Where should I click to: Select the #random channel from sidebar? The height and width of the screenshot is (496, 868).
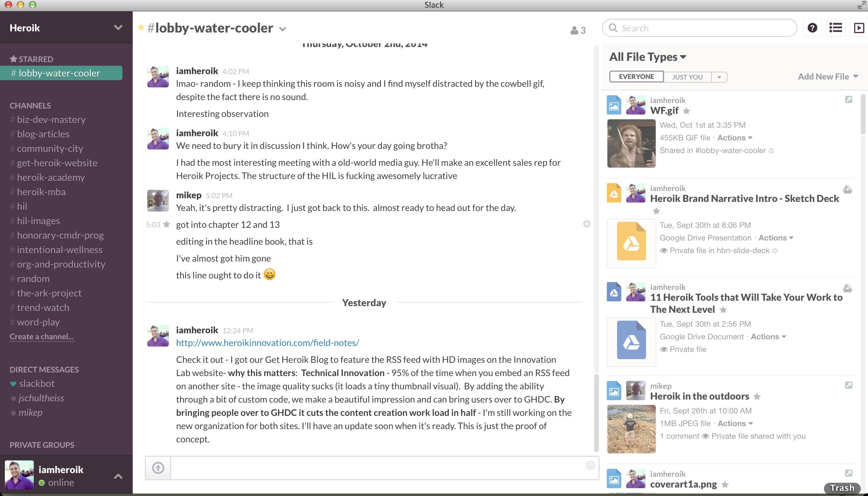click(x=33, y=278)
